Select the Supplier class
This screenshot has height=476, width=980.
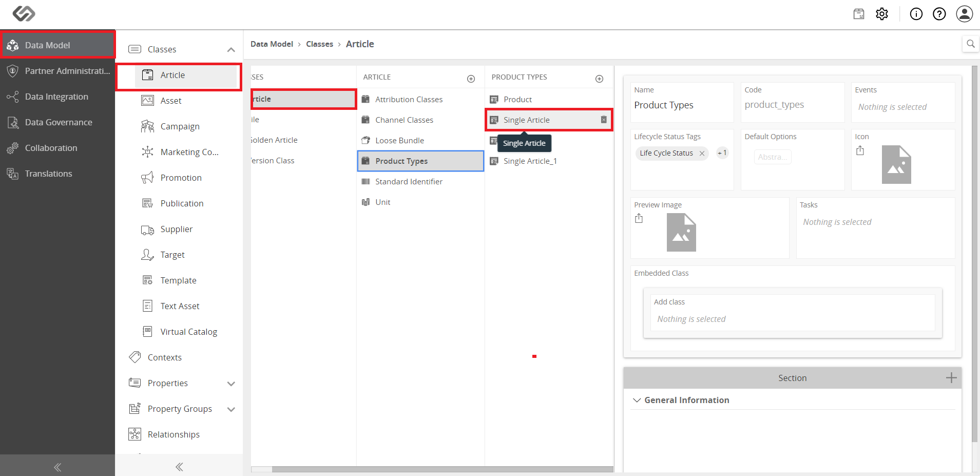[186, 229]
